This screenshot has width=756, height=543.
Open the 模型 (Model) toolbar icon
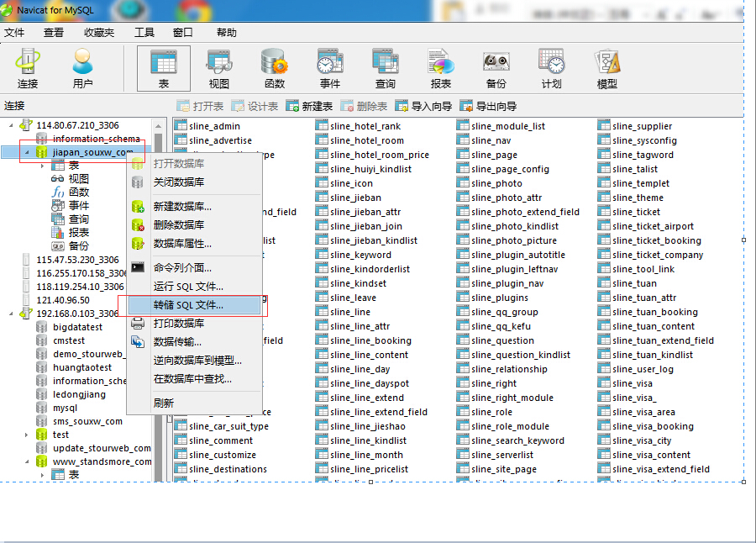pyautogui.click(x=606, y=68)
